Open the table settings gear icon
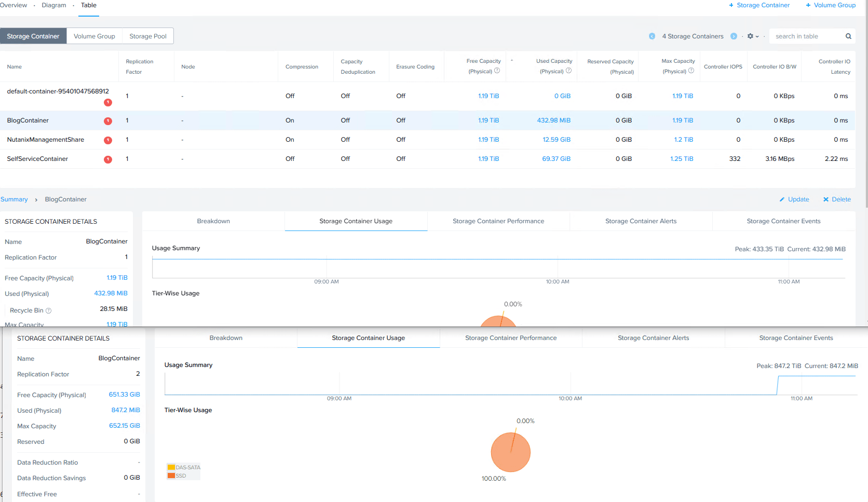 coord(750,36)
